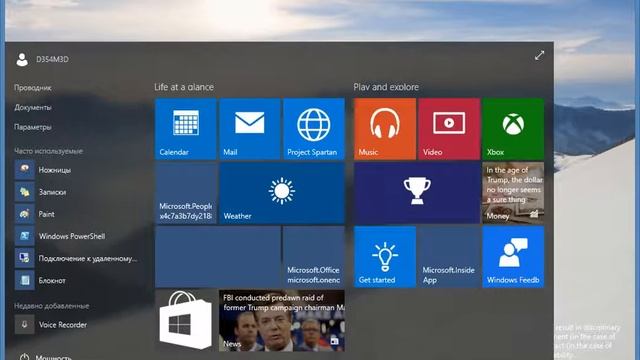The image size is (640, 360).
Task: Open Подключение к удаленному... icon
Action: tap(24, 258)
